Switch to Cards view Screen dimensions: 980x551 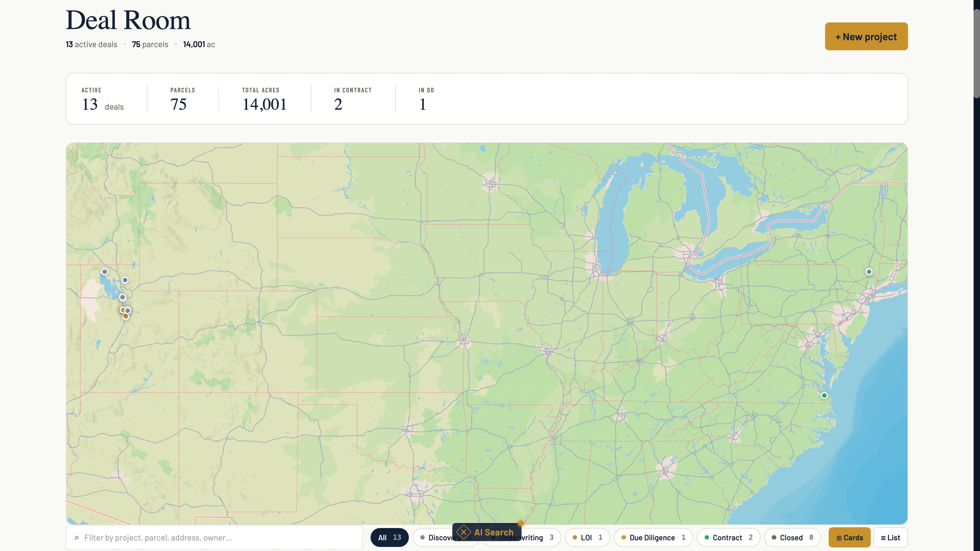pyautogui.click(x=850, y=537)
